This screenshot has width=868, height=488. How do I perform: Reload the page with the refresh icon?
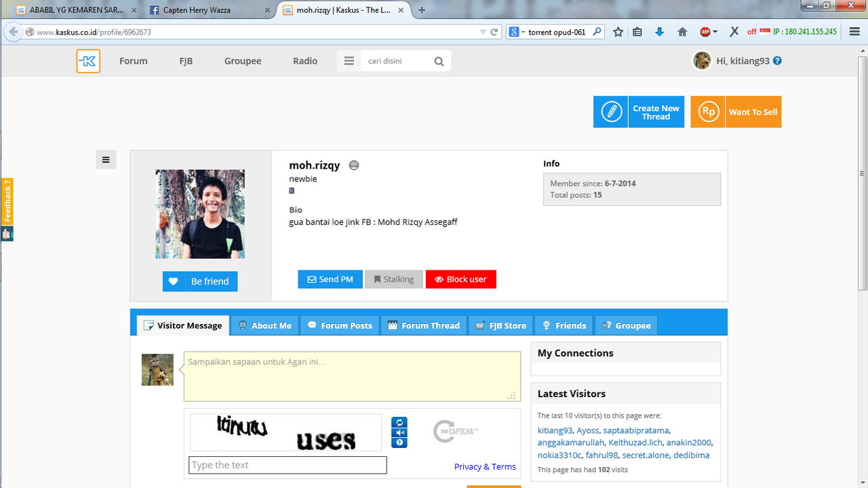(494, 32)
